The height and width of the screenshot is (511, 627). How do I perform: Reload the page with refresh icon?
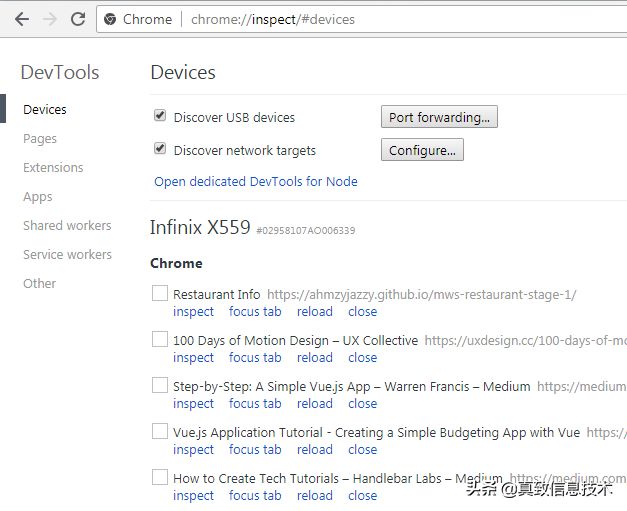tap(78, 19)
